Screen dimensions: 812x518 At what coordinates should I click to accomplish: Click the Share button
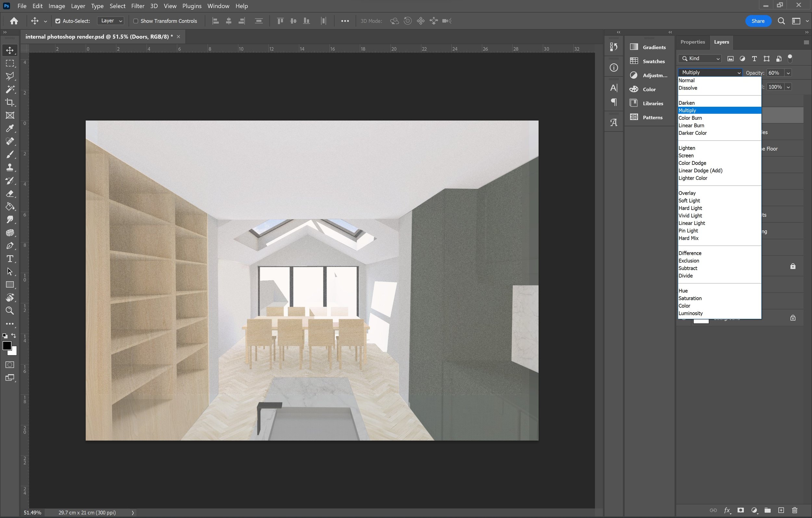click(x=758, y=21)
